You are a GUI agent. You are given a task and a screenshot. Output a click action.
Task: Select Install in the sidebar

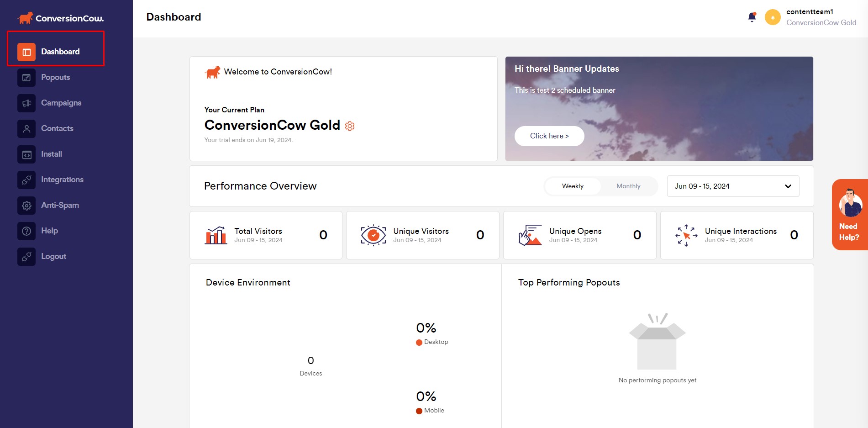coord(52,154)
